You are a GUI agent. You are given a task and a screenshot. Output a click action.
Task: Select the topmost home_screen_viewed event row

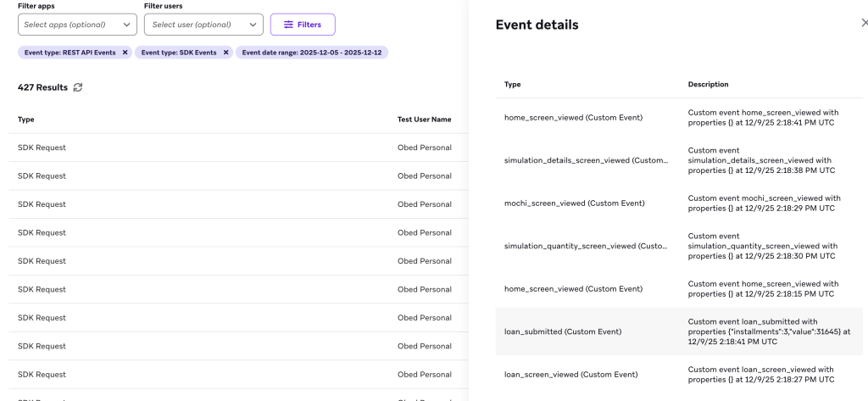573,117
